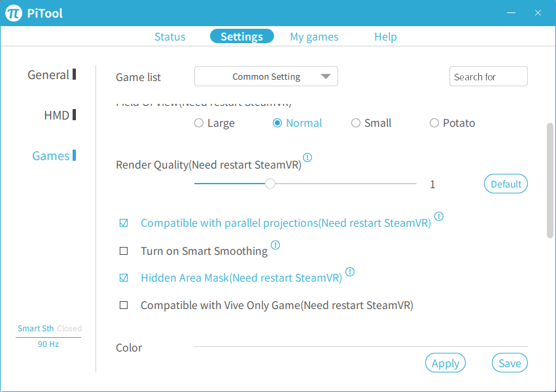Uncheck the Hidden Area Mask checkbox
The image size is (556, 392).
[124, 278]
